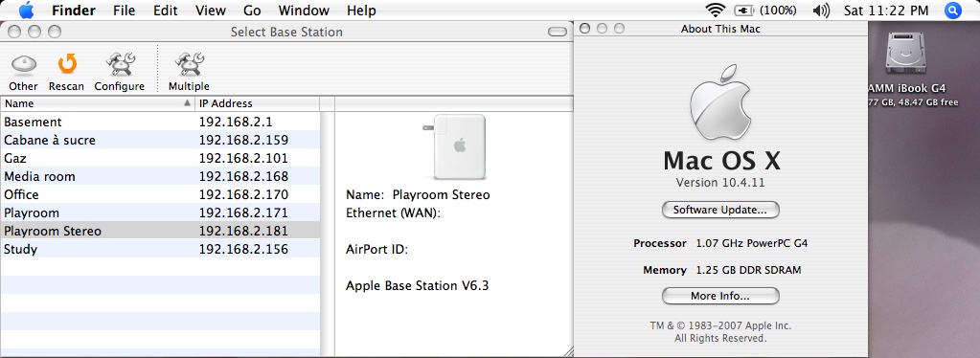Open the Window menu
Viewport: 980px width, 358px height.
pyautogui.click(x=304, y=10)
